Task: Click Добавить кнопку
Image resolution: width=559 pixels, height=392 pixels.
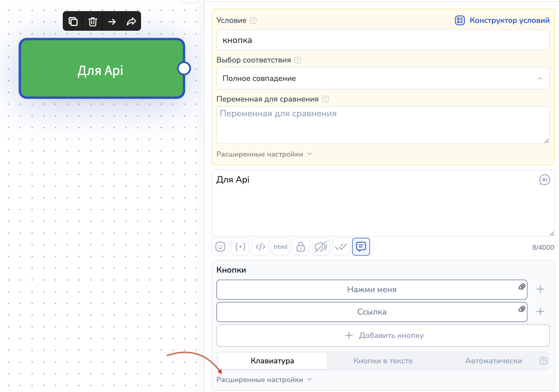Action: tap(383, 335)
